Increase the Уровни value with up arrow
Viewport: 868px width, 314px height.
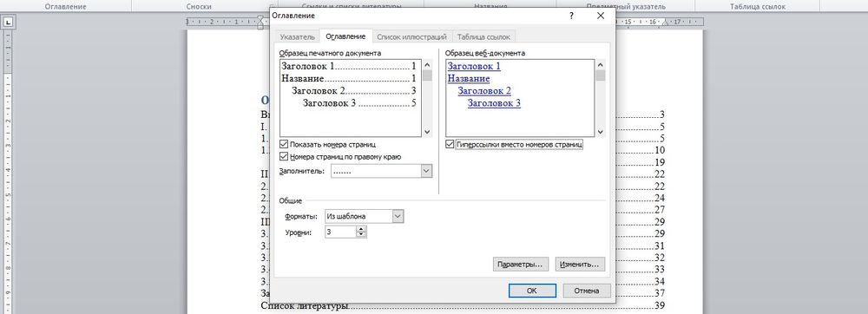click(x=361, y=229)
